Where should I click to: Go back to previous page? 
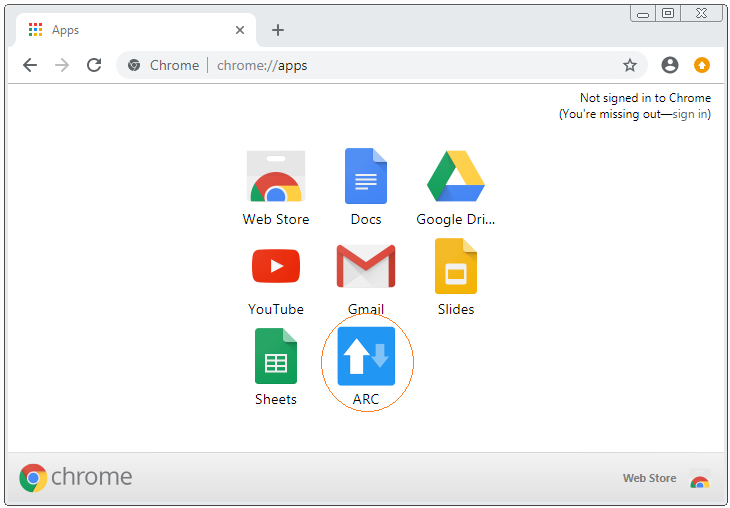pos(30,65)
